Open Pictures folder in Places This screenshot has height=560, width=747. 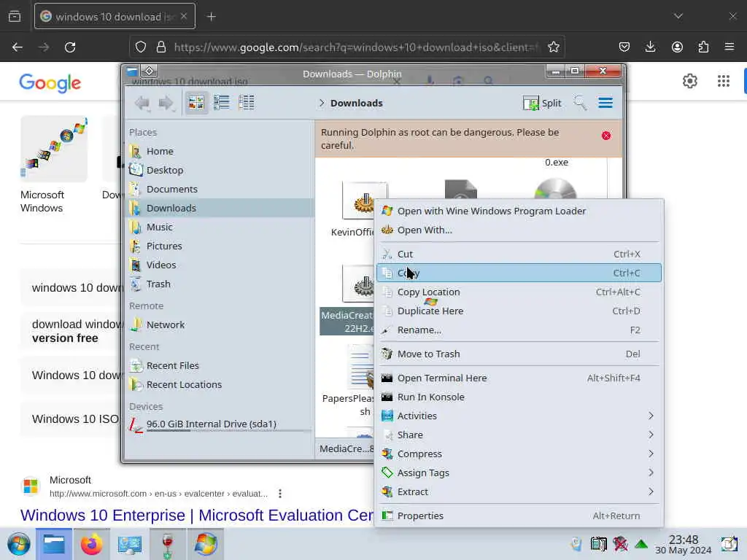[219, 246]
